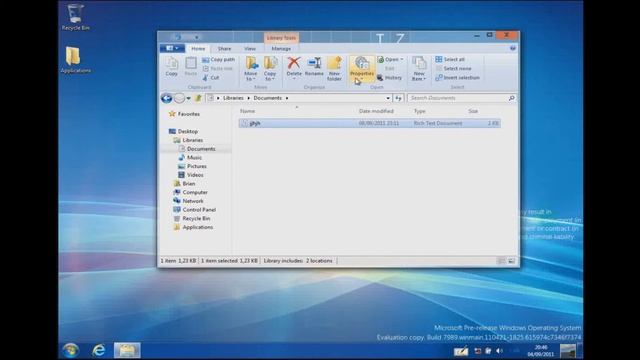Switch to the View ribbon tab
Image resolution: width=640 pixels, height=360 pixels.
click(x=250, y=49)
